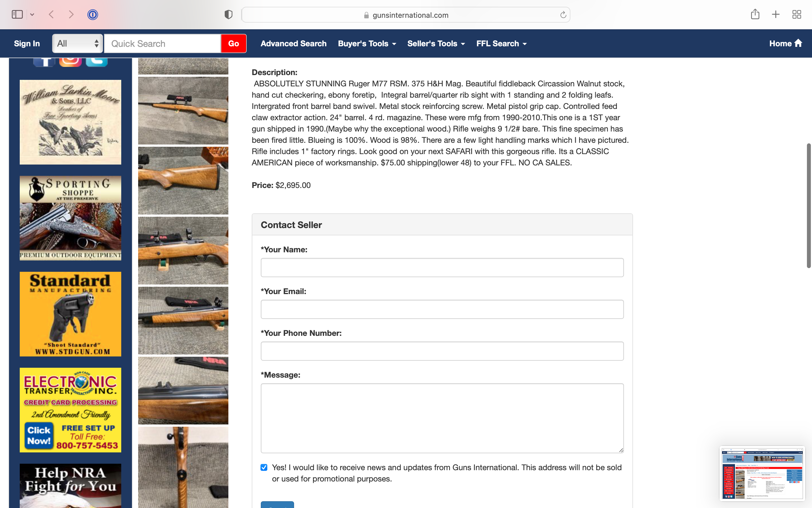The width and height of the screenshot is (812, 508).
Task: Toggle the Safari sidebar icon
Action: coord(17,14)
